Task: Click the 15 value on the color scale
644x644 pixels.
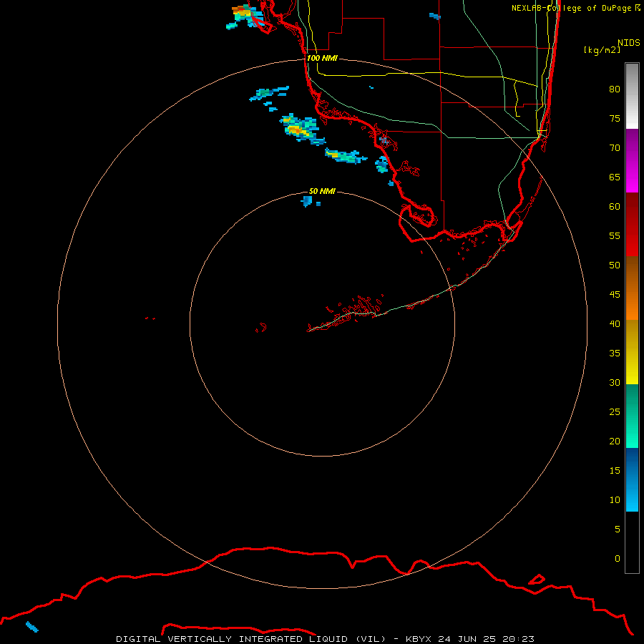Action: click(x=615, y=470)
